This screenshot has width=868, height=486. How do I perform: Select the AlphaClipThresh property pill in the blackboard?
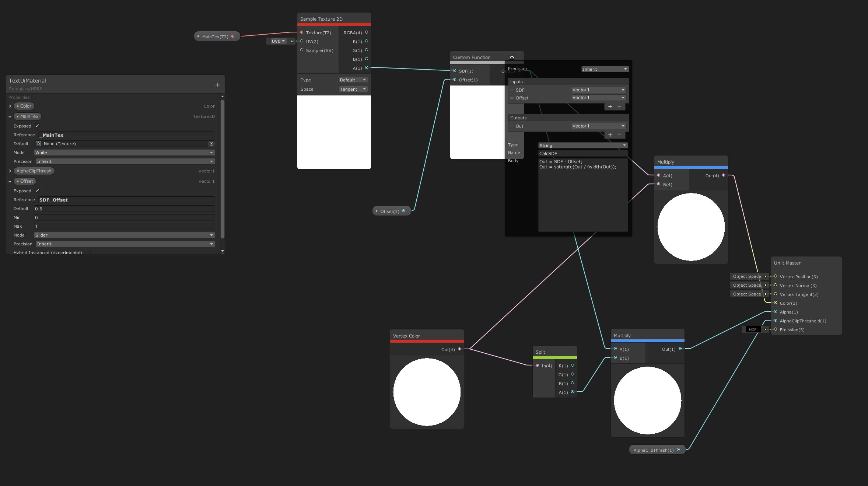pos(34,171)
